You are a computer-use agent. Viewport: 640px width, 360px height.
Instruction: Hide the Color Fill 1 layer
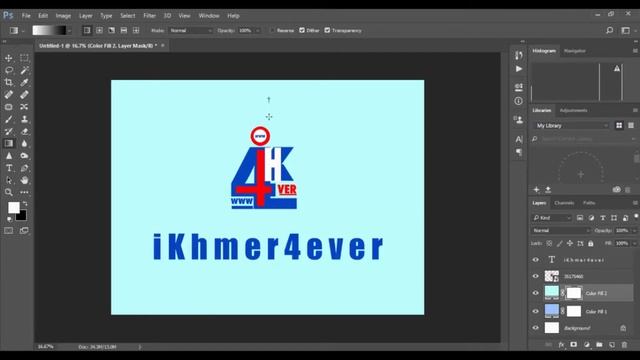pos(536,311)
